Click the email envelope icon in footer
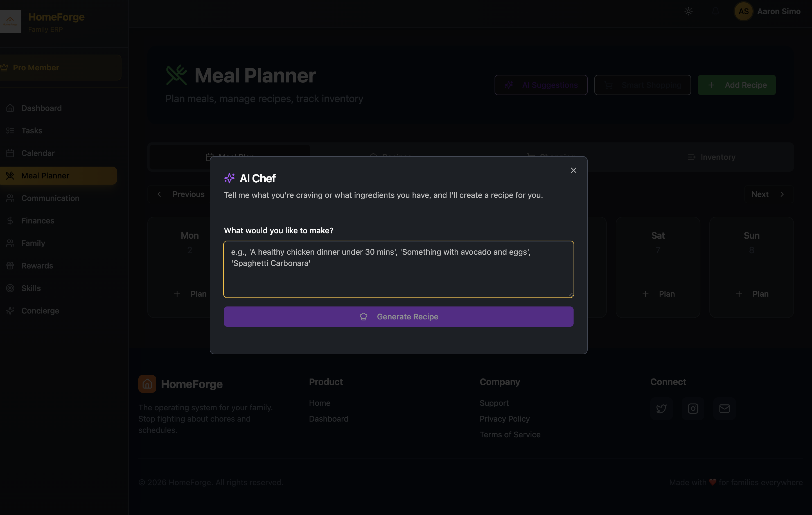 [724, 409]
